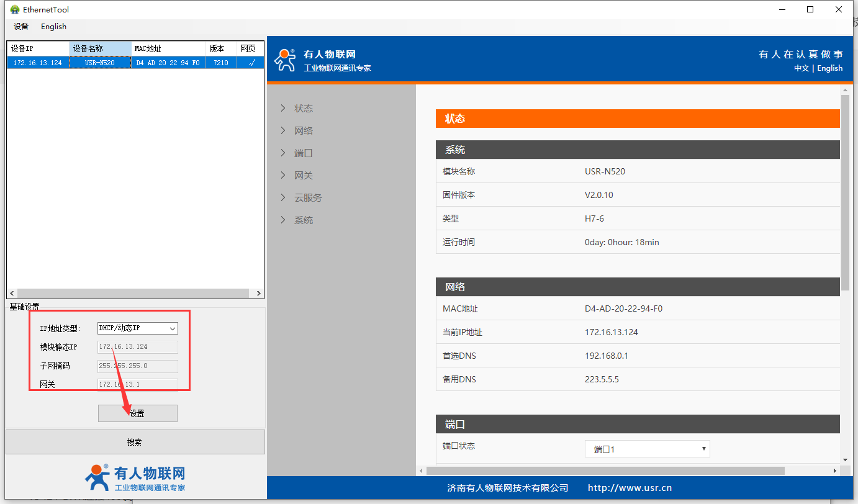Open the 网关 sidebar item
Viewport: 858px width, 504px height.
[x=303, y=176]
